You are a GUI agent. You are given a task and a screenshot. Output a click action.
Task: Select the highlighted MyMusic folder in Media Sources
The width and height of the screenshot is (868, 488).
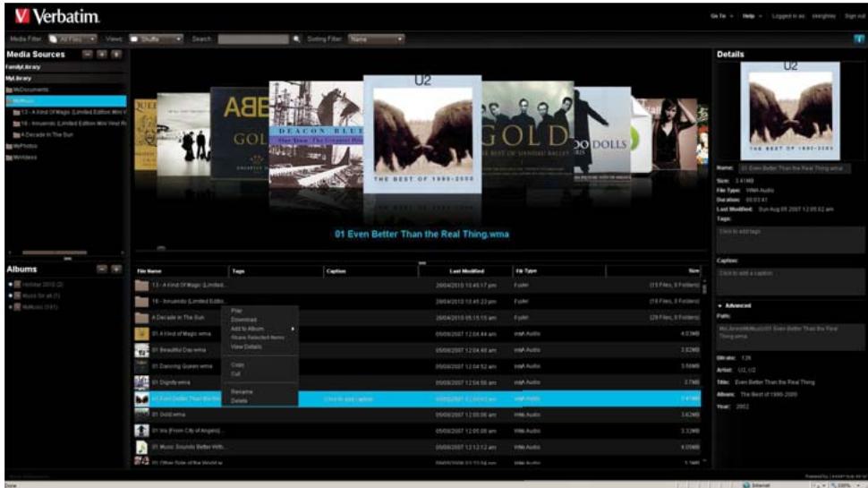tap(66, 101)
